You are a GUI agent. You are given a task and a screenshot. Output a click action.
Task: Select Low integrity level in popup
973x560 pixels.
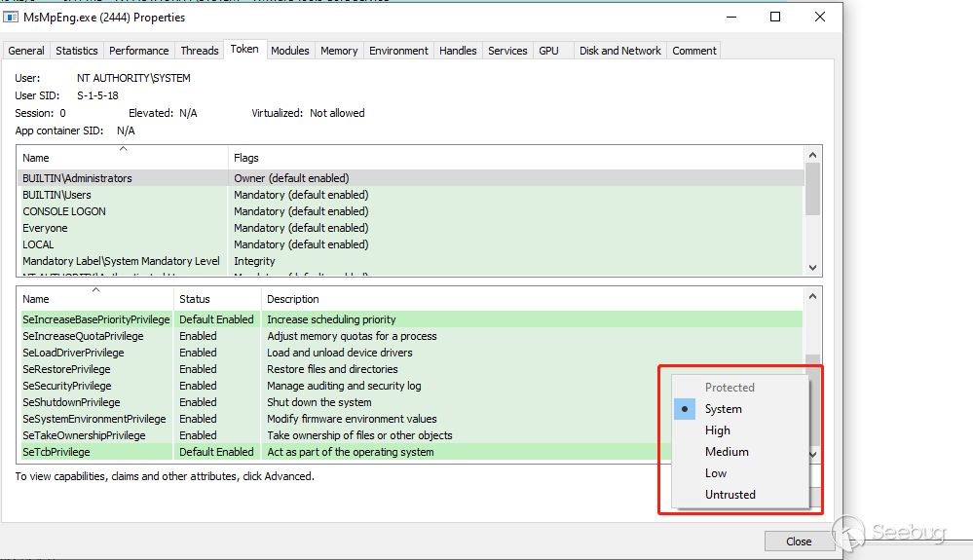[x=716, y=473]
